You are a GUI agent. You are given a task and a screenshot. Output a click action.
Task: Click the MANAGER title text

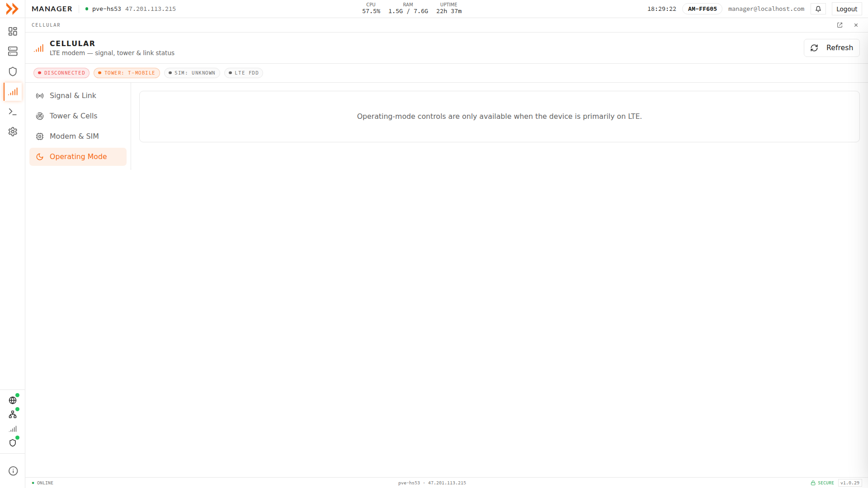pyautogui.click(x=52, y=9)
